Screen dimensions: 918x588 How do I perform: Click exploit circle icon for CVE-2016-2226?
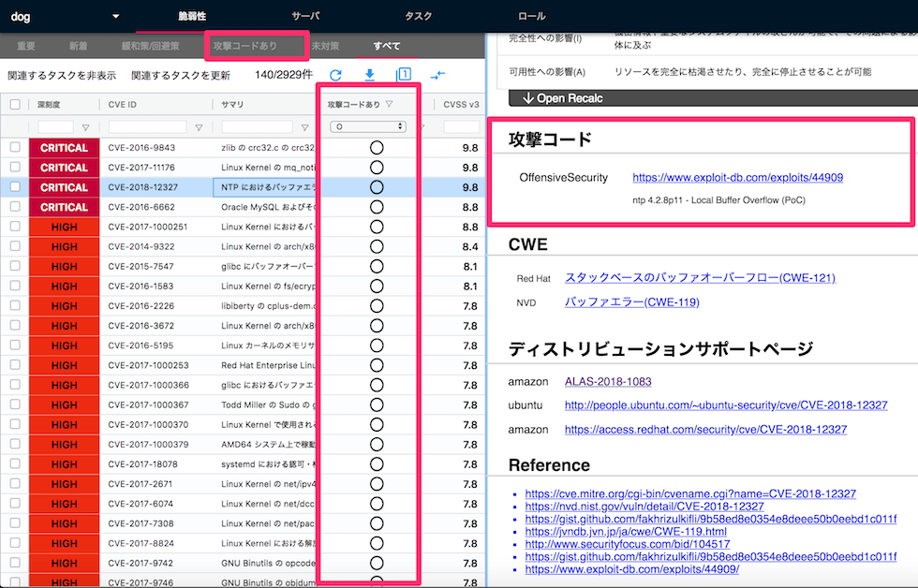point(377,306)
